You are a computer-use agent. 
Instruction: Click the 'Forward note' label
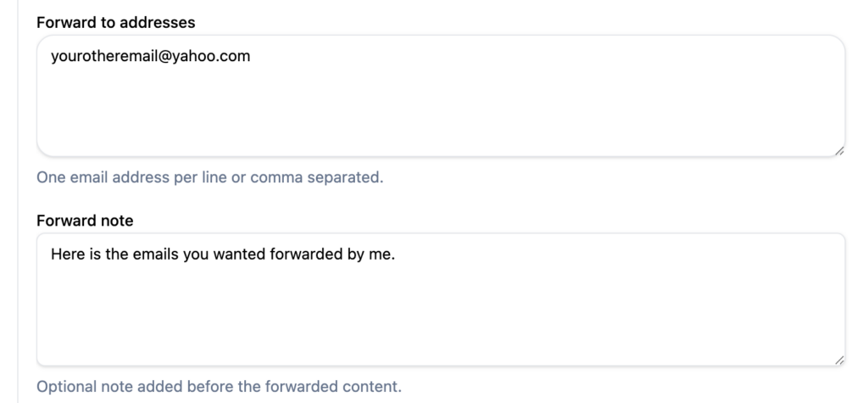pyautogui.click(x=85, y=221)
